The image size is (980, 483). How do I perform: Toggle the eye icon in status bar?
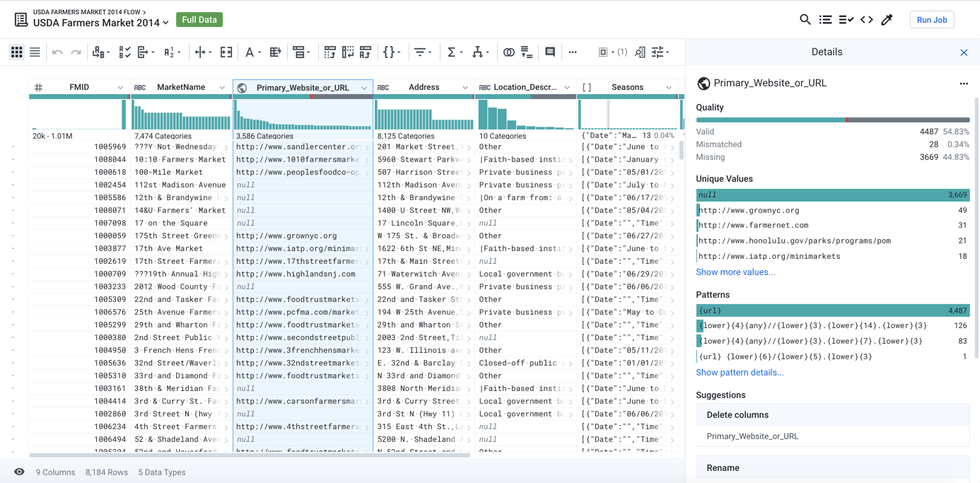click(x=19, y=472)
